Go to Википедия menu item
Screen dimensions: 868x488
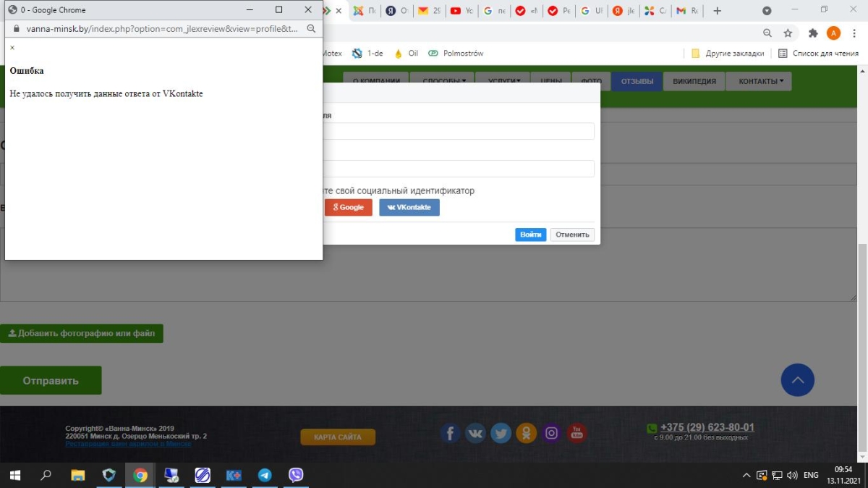[694, 81]
